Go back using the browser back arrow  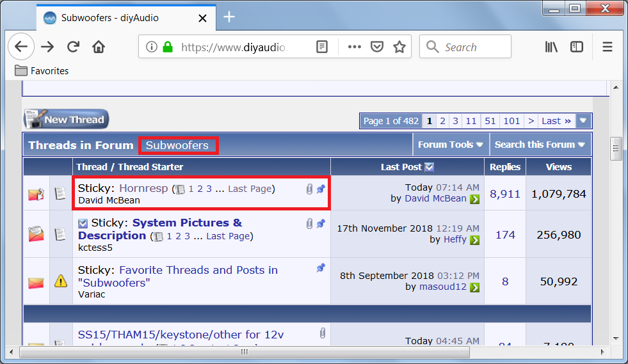click(x=21, y=47)
